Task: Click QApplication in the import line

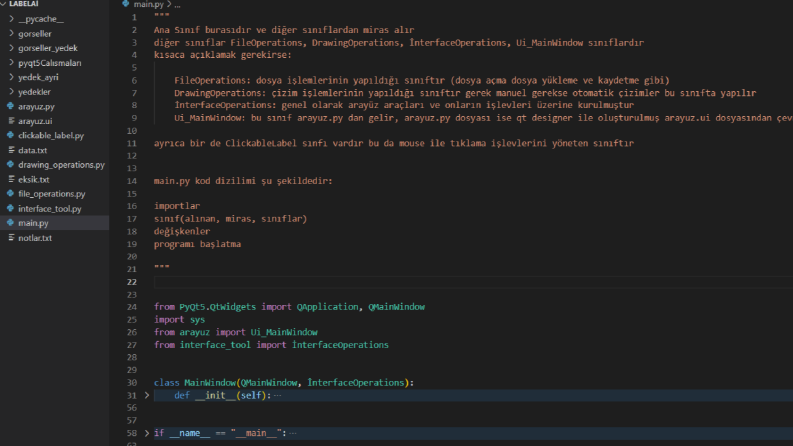Action: [x=327, y=307]
